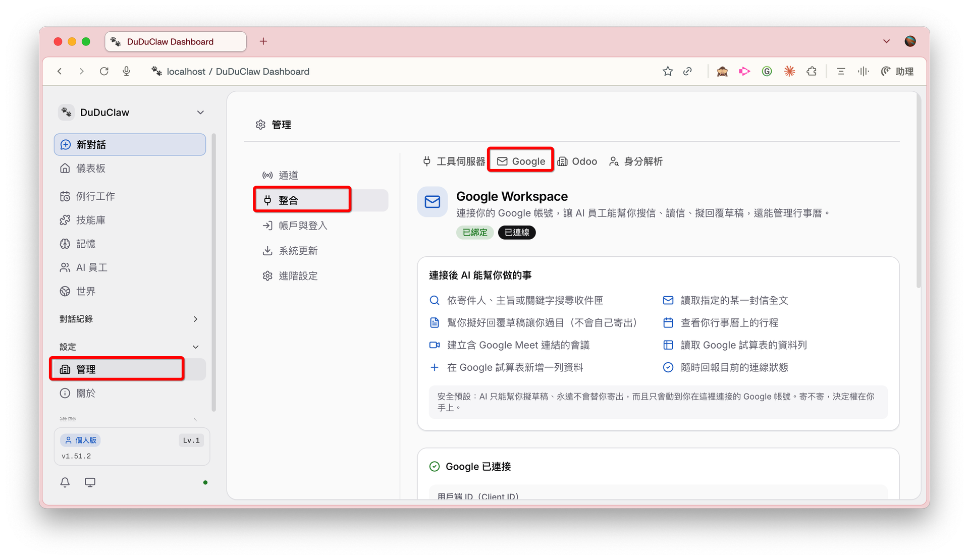The width and height of the screenshot is (969, 560).
Task: Select 管理 in the sidebar
Action: [130, 369]
